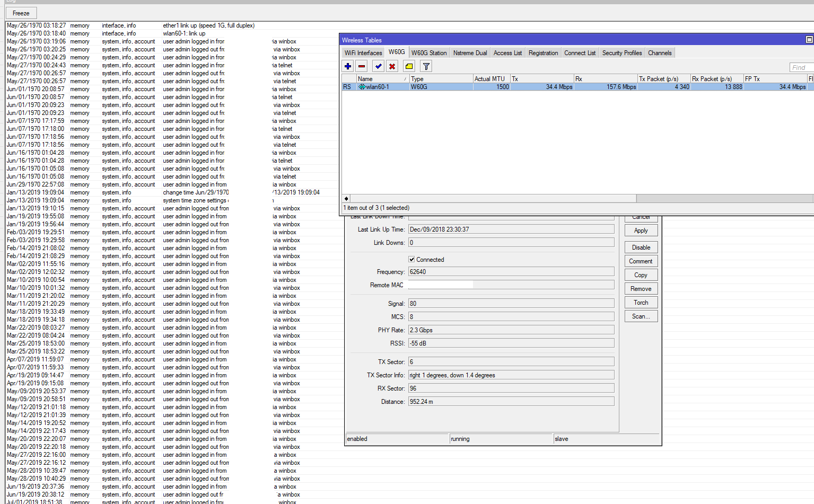Click wlan60-1 interface icon in table
This screenshot has height=504, width=814.
[x=362, y=87]
